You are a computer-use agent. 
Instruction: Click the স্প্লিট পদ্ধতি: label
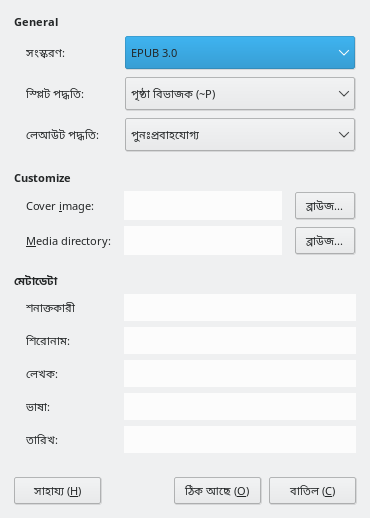(55, 94)
